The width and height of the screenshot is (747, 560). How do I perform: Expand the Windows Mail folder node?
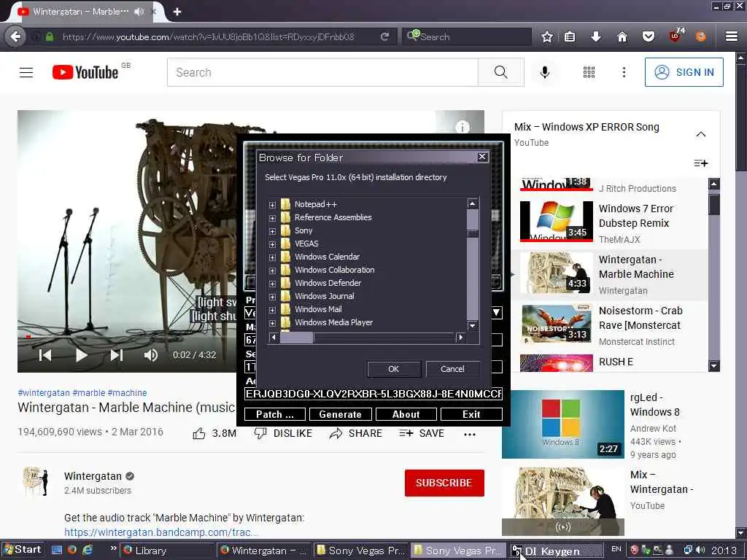tap(272, 310)
